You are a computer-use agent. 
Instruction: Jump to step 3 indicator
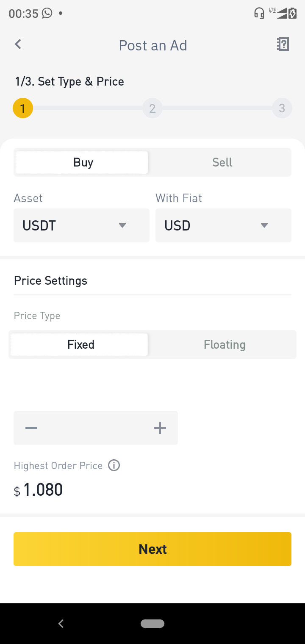pyautogui.click(x=282, y=108)
